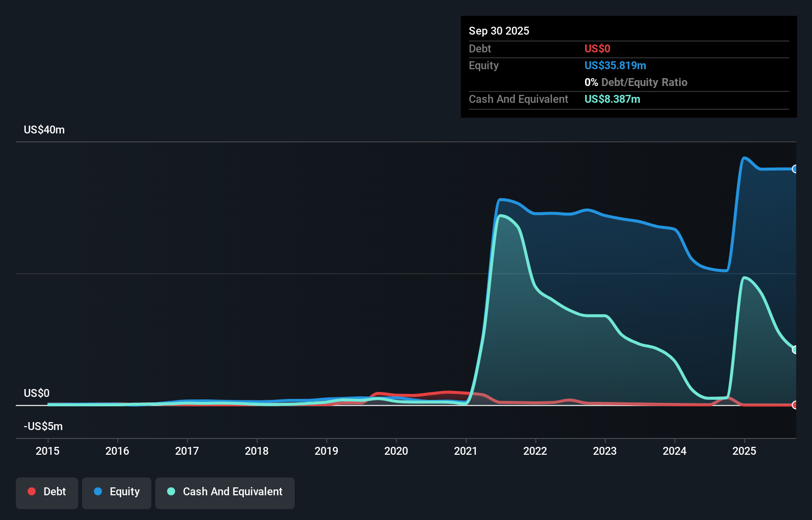
Task: Click the red Debt legend dot
Action: click(32, 491)
